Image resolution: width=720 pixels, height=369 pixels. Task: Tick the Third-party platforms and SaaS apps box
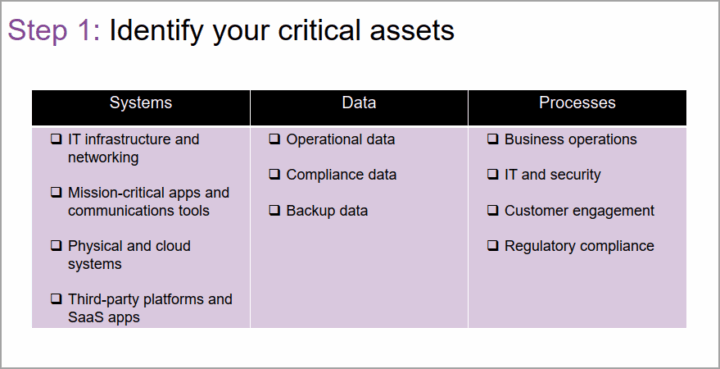click(56, 299)
